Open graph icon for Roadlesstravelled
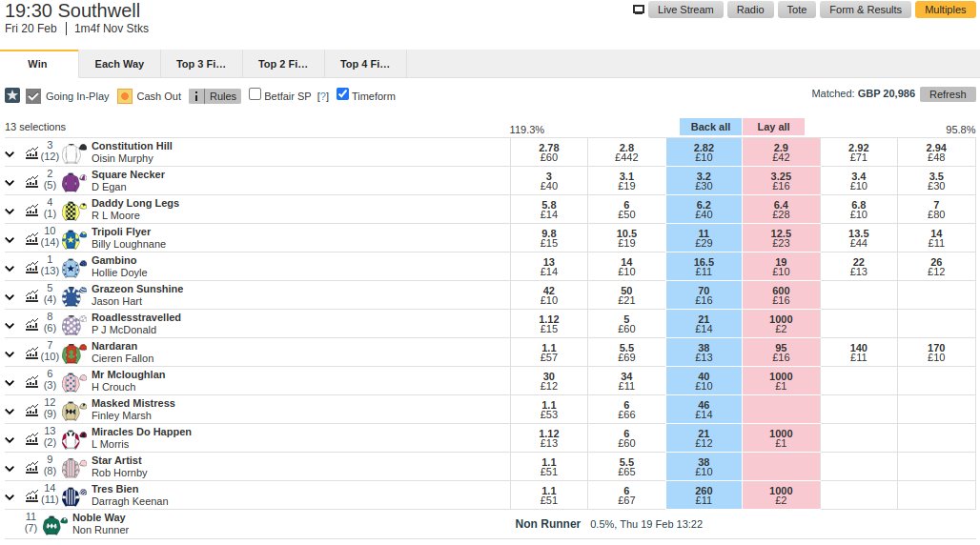Screen dimensions: 980x545 click(31, 325)
